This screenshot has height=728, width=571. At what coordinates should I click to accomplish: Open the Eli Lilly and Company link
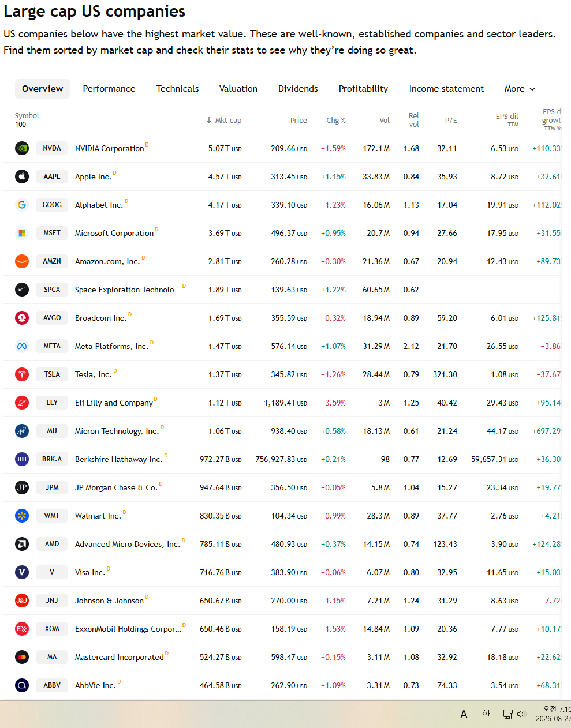[114, 403]
